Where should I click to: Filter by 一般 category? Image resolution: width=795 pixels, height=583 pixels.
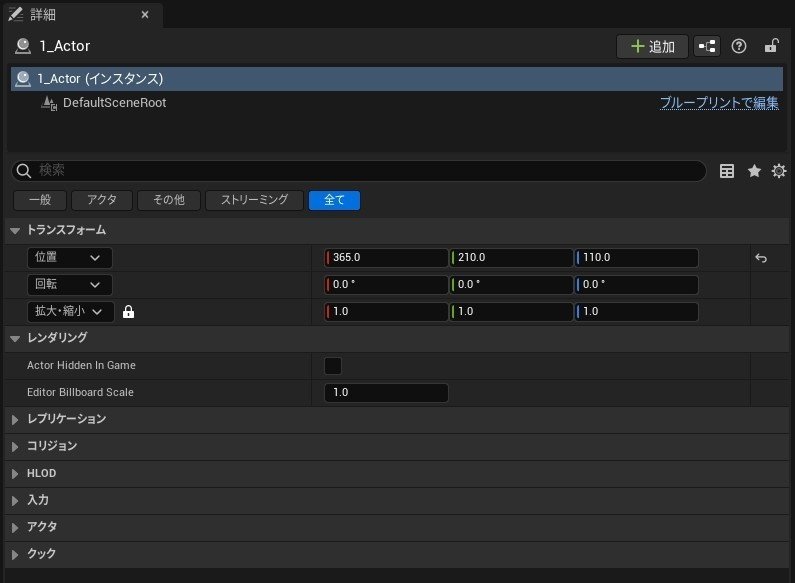tap(40, 200)
